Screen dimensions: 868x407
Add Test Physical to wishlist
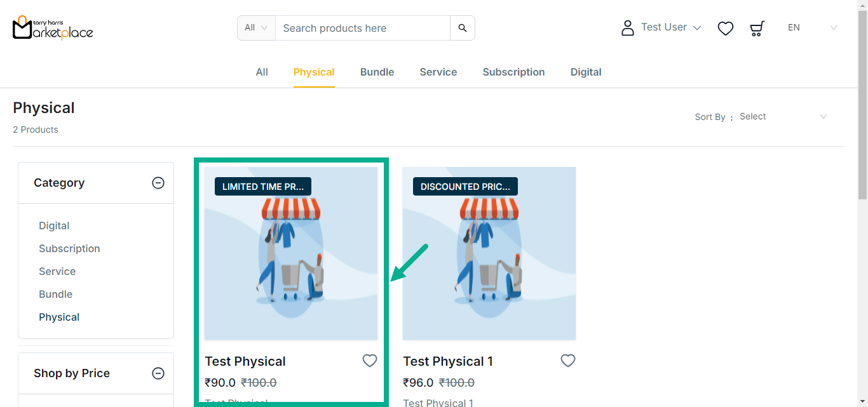(370, 361)
